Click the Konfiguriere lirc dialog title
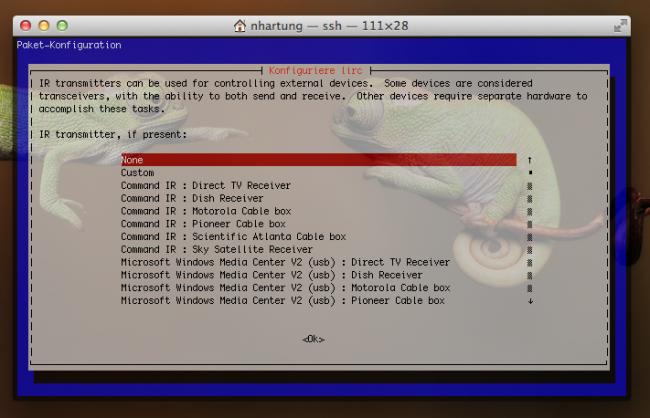650x418 pixels. (x=315, y=70)
